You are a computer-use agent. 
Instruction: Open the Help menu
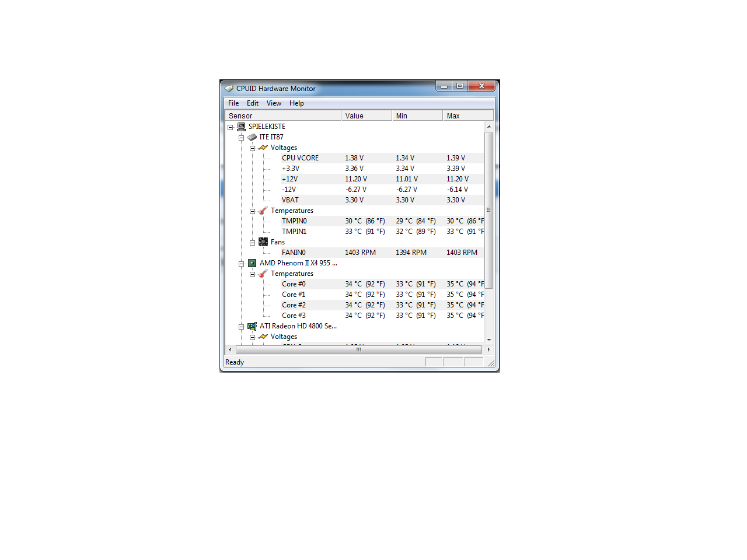296,103
